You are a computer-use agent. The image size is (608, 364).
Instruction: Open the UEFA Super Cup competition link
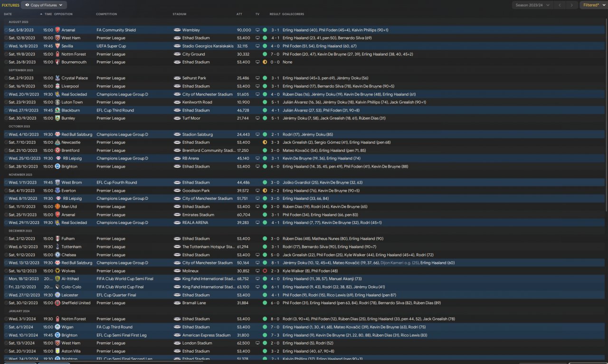[x=111, y=46]
